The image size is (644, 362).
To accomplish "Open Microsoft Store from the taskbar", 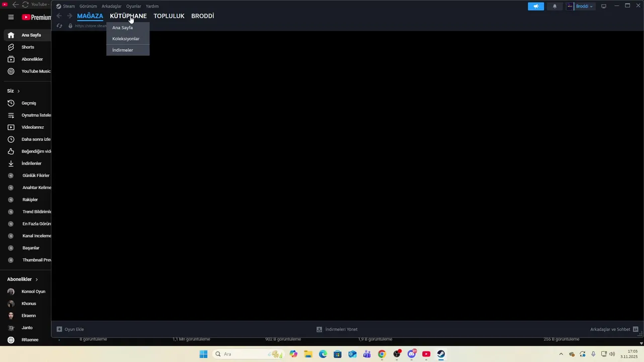I will [x=338, y=354].
